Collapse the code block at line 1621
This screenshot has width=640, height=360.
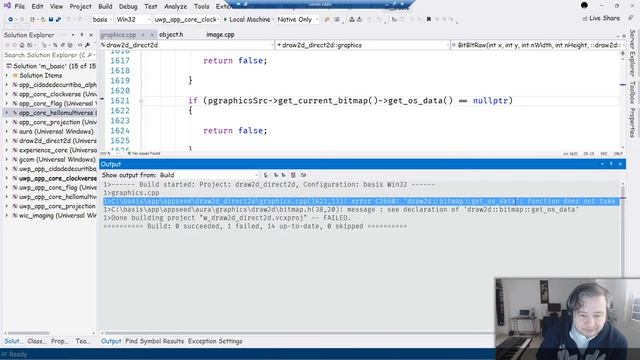click(140, 100)
